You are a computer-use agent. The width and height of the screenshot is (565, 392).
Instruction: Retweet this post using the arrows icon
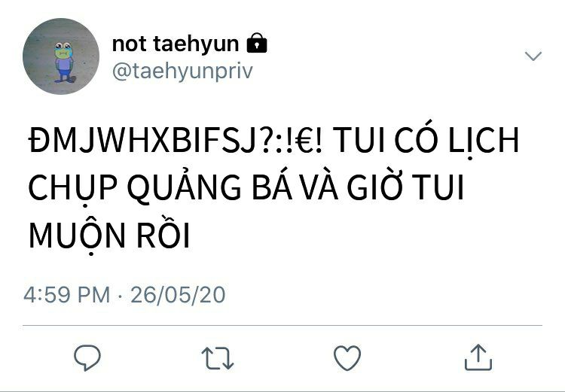click(x=218, y=358)
